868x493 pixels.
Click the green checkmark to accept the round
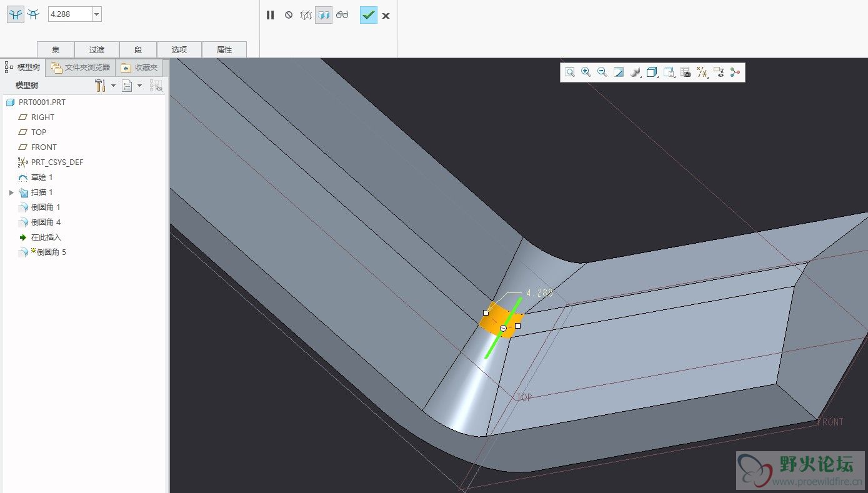[x=368, y=15]
